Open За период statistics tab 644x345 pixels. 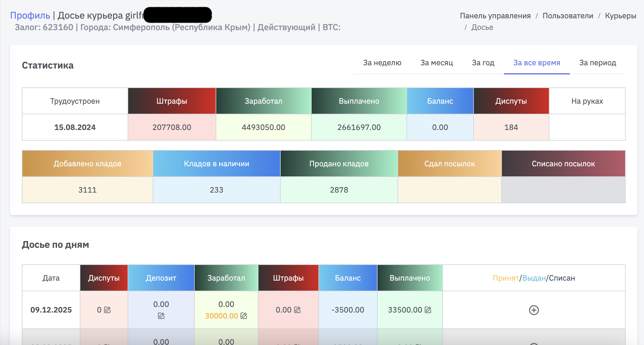coord(597,63)
